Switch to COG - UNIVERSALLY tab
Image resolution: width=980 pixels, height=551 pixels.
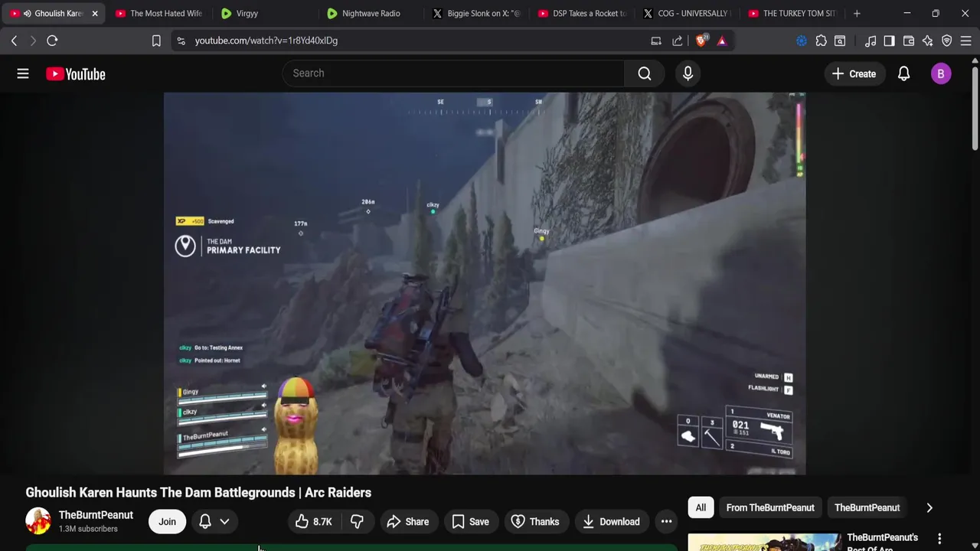click(686, 13)
